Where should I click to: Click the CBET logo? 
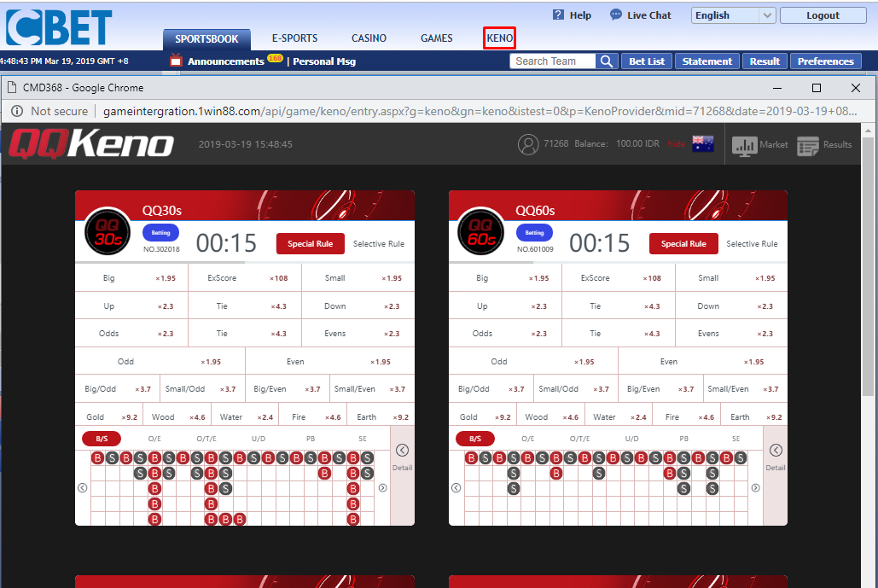click(x=59, y=26)
